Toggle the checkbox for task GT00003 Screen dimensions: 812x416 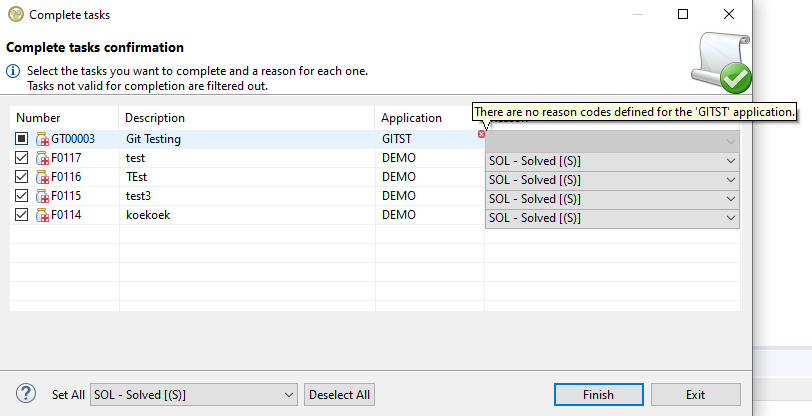22,139
